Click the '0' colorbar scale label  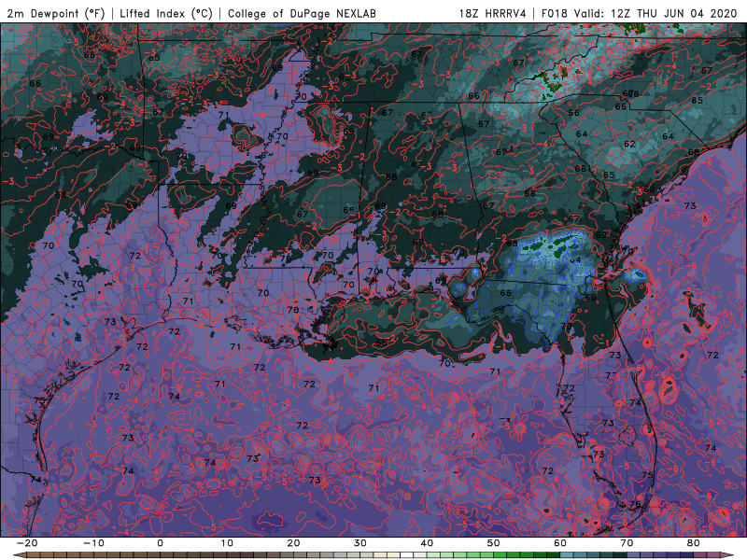point(160,543)
